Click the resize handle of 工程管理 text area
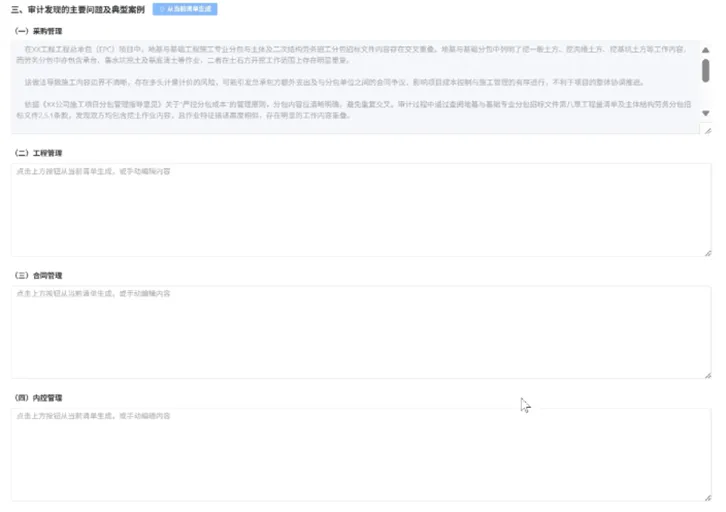The width and height of the screenshot is (726, 512). click(708, 253)
